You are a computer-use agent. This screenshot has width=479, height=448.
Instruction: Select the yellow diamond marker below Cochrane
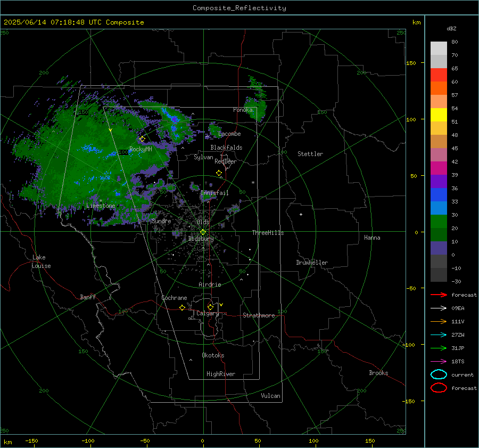183,308
